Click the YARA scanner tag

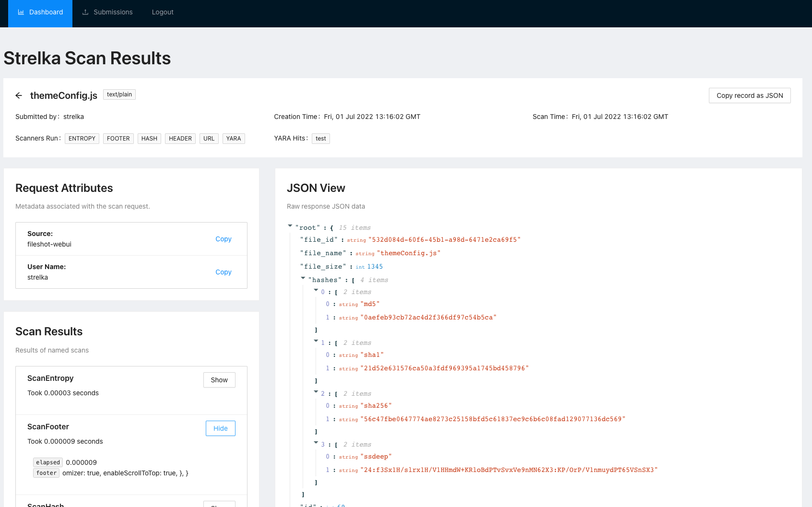[234, 139]
